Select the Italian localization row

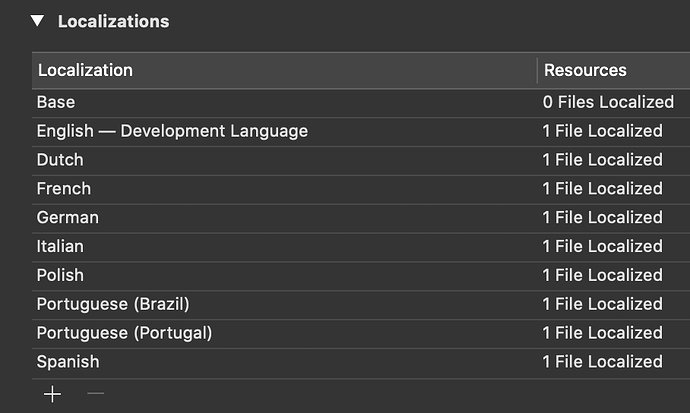[x=60, y=246]
